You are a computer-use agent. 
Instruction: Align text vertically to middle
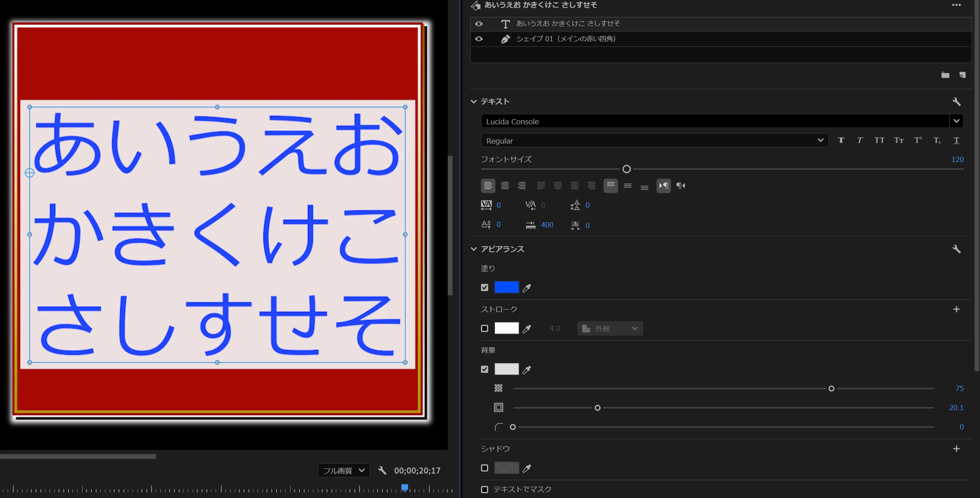(628, 186)
